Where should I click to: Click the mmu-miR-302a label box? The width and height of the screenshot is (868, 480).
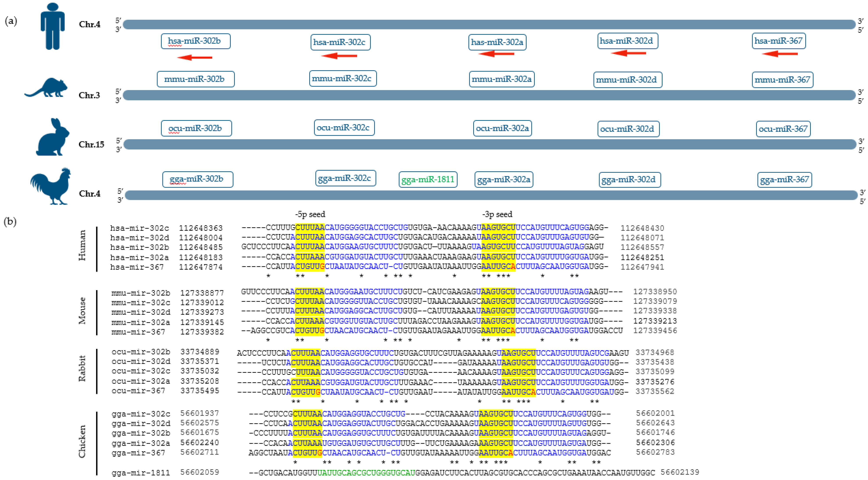(502, 79)
